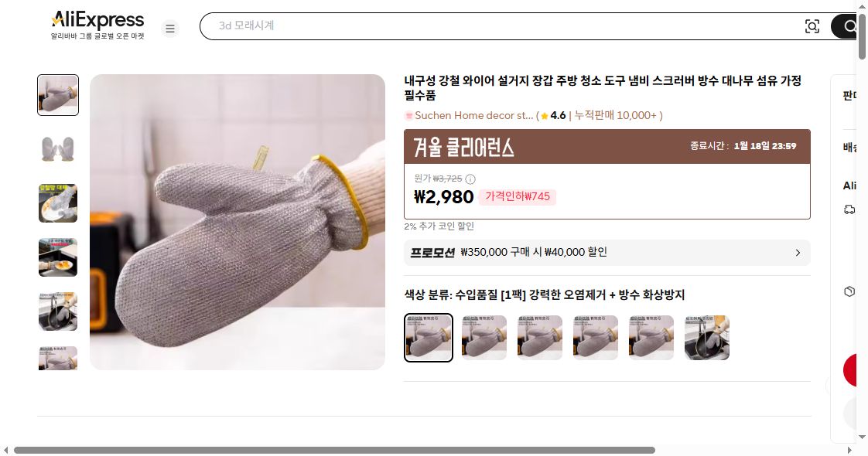Click the delivery truck icon in side panel
Image resolution: width=868 pixels, height=456 pixels.
click(x=849, y=209)
